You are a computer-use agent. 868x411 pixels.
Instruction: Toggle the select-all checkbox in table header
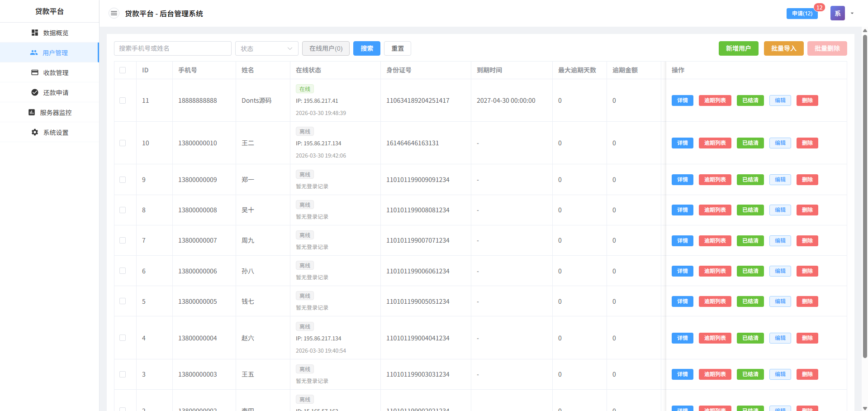[123, 70]
